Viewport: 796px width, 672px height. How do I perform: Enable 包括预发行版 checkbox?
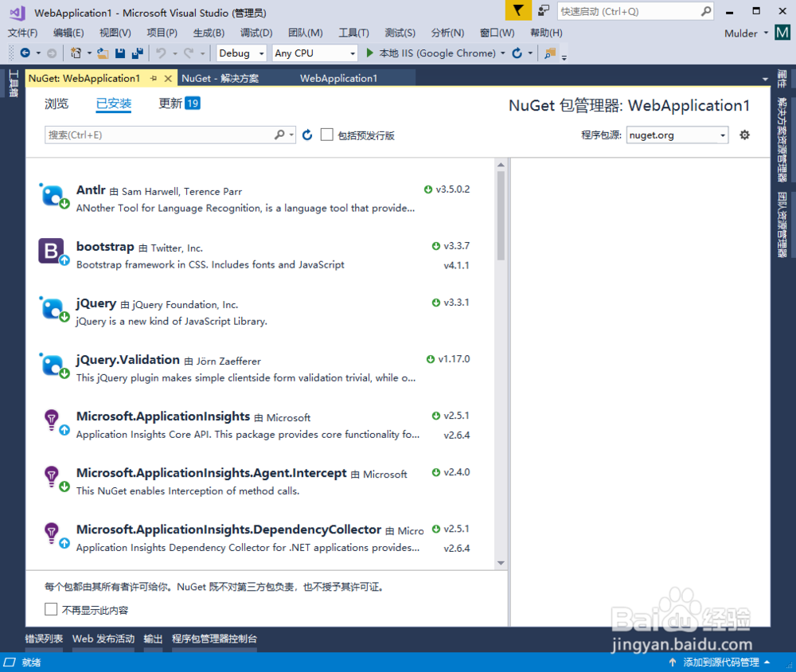coord(326,135)
